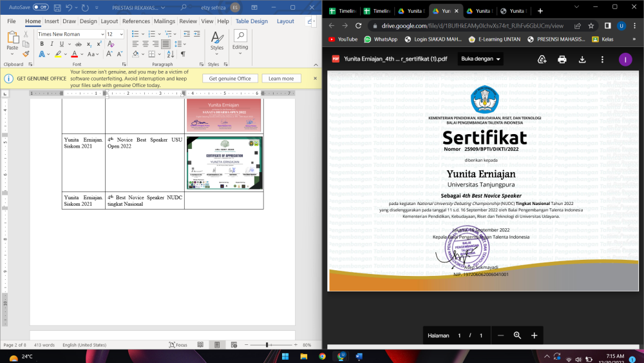Click the Paste clipboard icon

tap(12, 38)
